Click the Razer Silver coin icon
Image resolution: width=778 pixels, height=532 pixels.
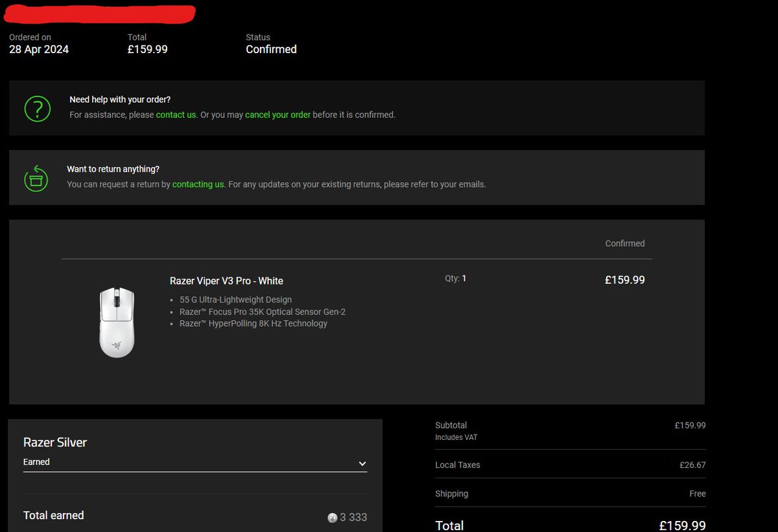pyautogui.click(x=333, y=517)
